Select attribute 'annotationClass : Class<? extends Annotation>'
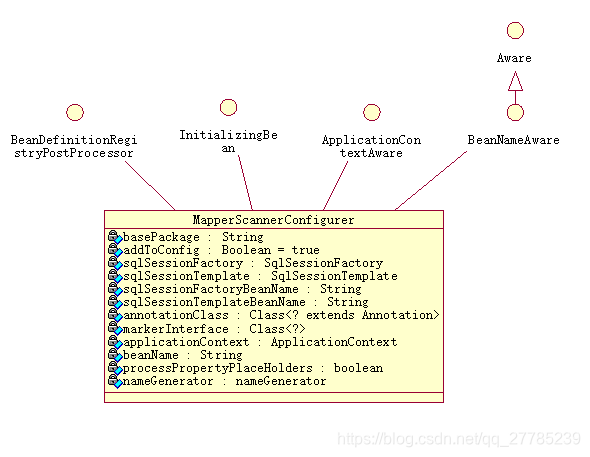 click(x=281, y=315)
